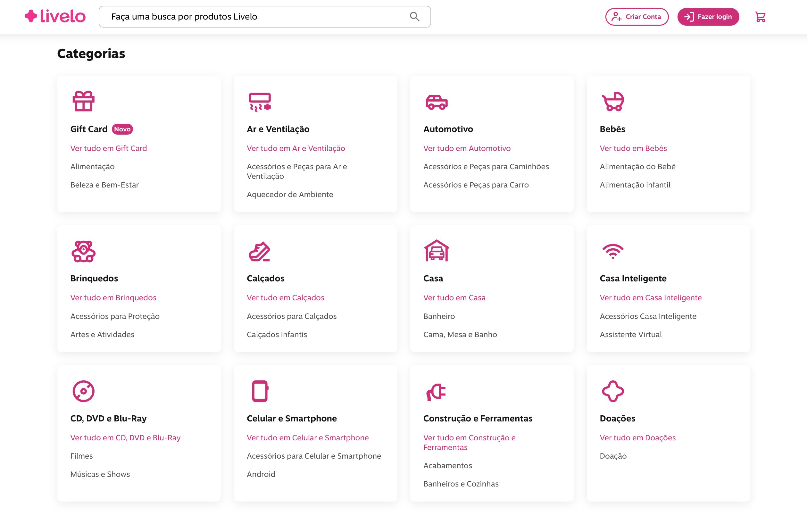
Task: Open Ver tudo em Celular e Smartphone
Action: click(307, 438)
